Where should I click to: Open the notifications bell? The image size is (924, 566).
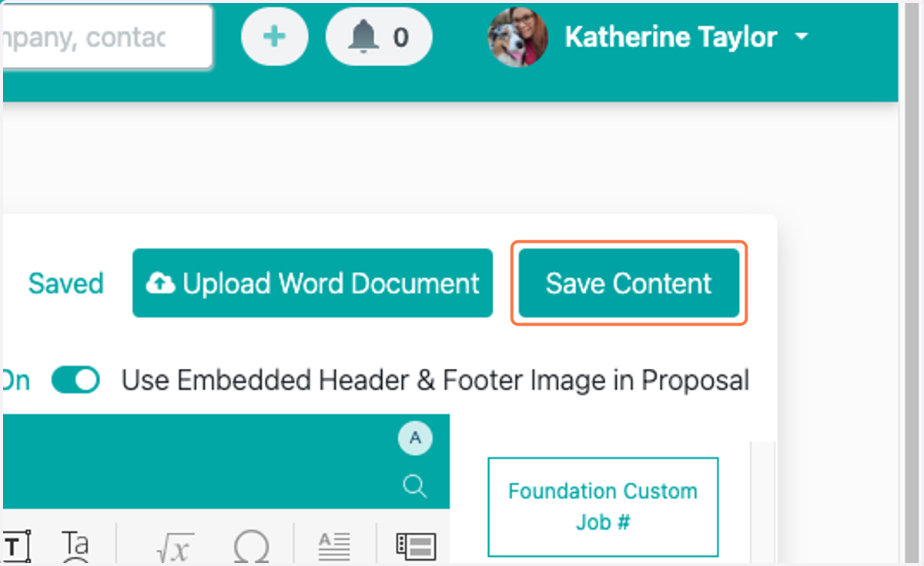[x=379, y=37]
